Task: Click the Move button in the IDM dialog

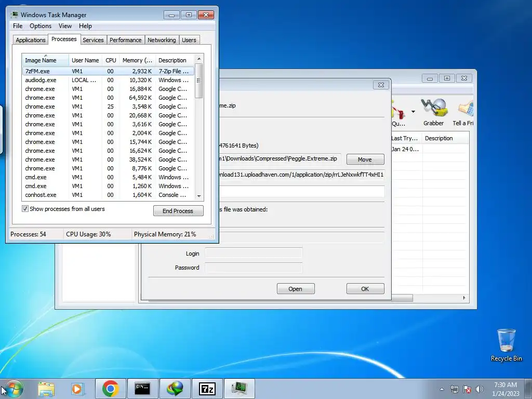Action: click(365, 159)
